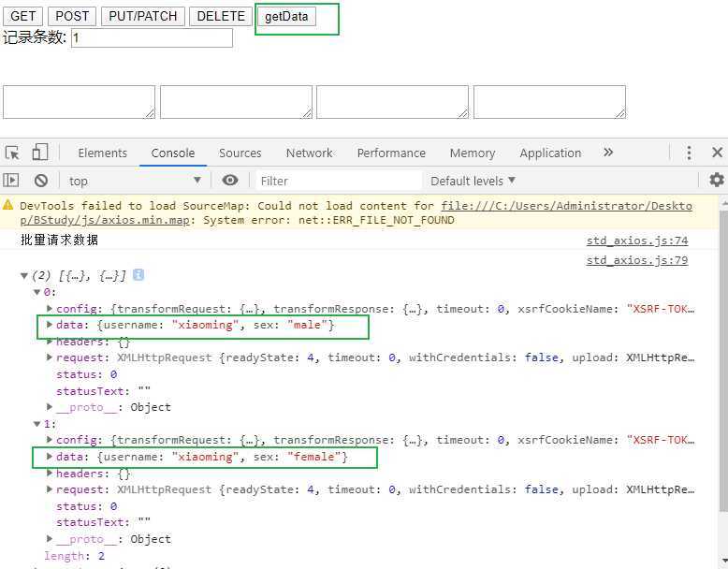Viewport: 728px width, 569px height.
Task: Open the Default levels dropdown
Action: (473, 181)
